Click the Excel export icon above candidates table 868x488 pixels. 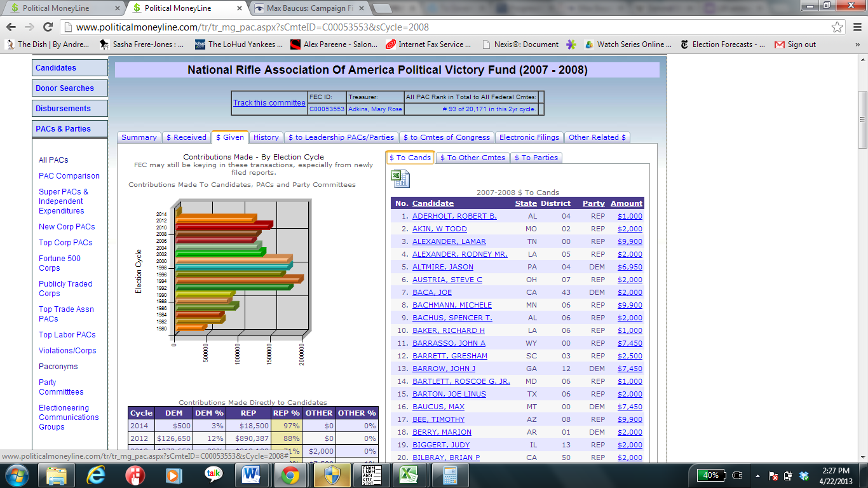pos(400,178)
